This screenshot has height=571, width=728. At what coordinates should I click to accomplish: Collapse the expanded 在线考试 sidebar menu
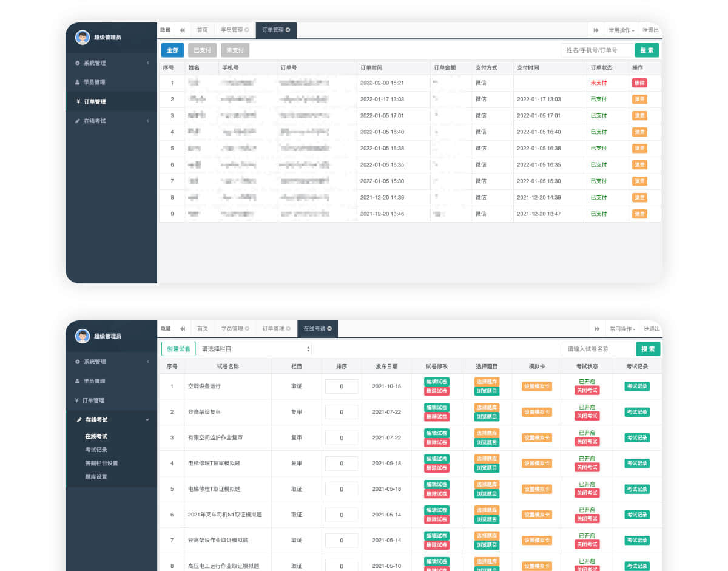147,420
